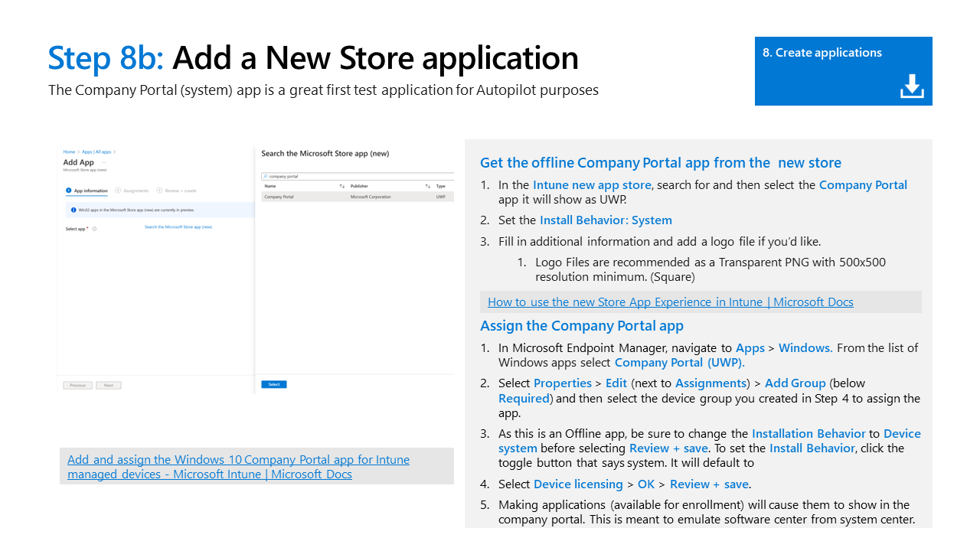Click Company Portal (UWP). text in step 1

(x=680, y=363)
